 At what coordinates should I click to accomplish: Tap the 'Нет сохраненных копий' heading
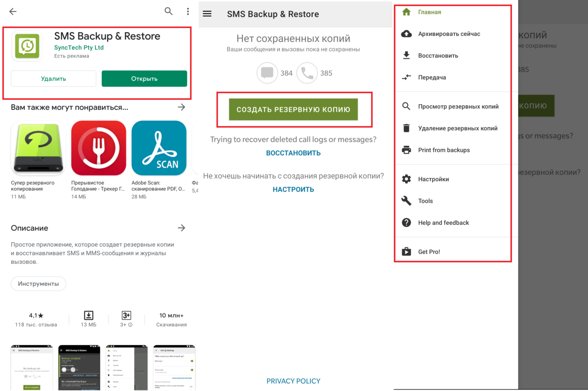coord(294,39)
